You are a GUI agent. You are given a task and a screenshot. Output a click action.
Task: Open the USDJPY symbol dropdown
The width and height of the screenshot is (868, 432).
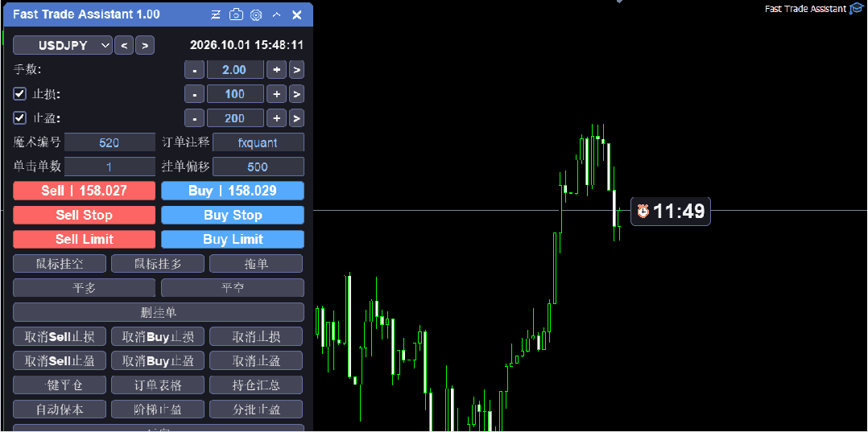(x=63, y=45)
